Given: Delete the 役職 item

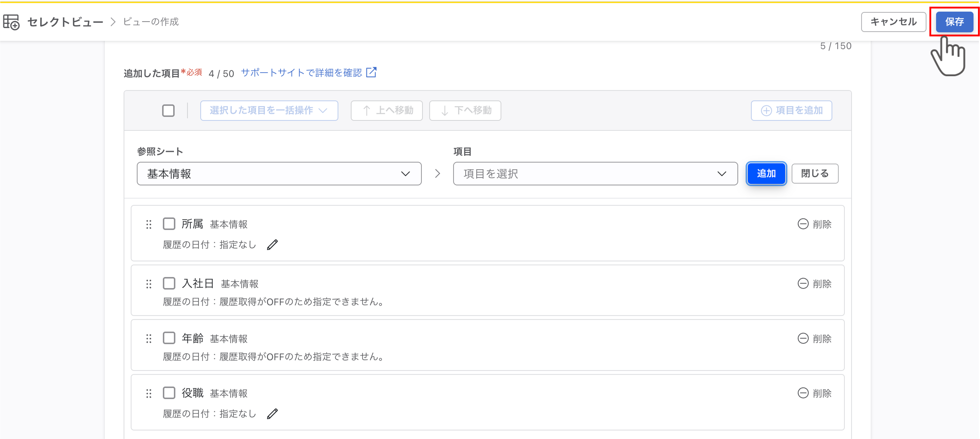Looking at the screenshot, I should 814,393.
